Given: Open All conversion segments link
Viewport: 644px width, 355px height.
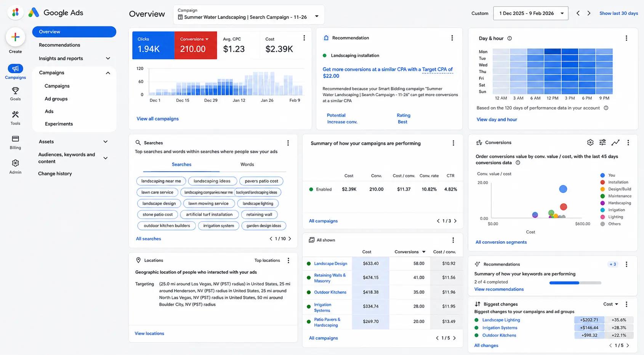Looking at the screenshot, I should pos(501,242).
